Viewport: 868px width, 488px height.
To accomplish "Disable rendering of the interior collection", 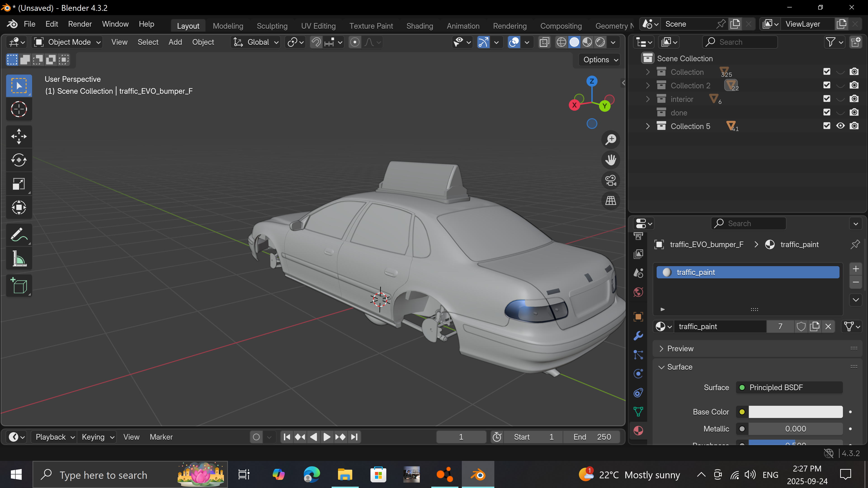I will point(854,99).
